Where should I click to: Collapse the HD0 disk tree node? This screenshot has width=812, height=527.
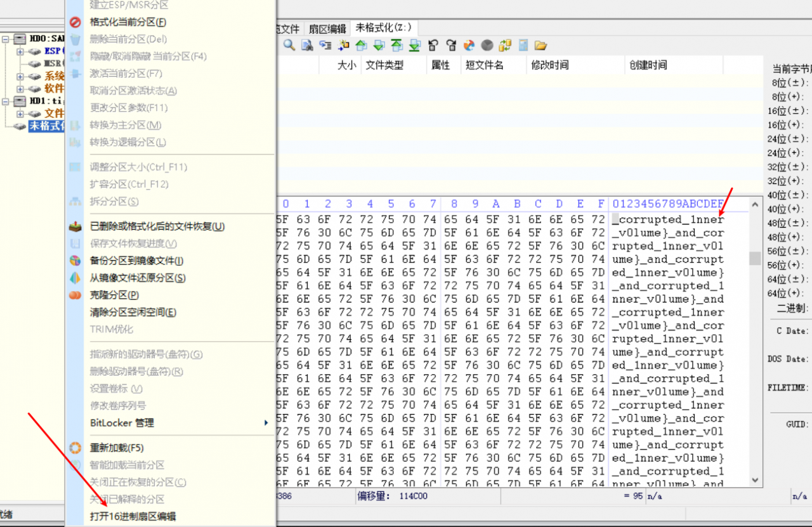coord(6,39)
